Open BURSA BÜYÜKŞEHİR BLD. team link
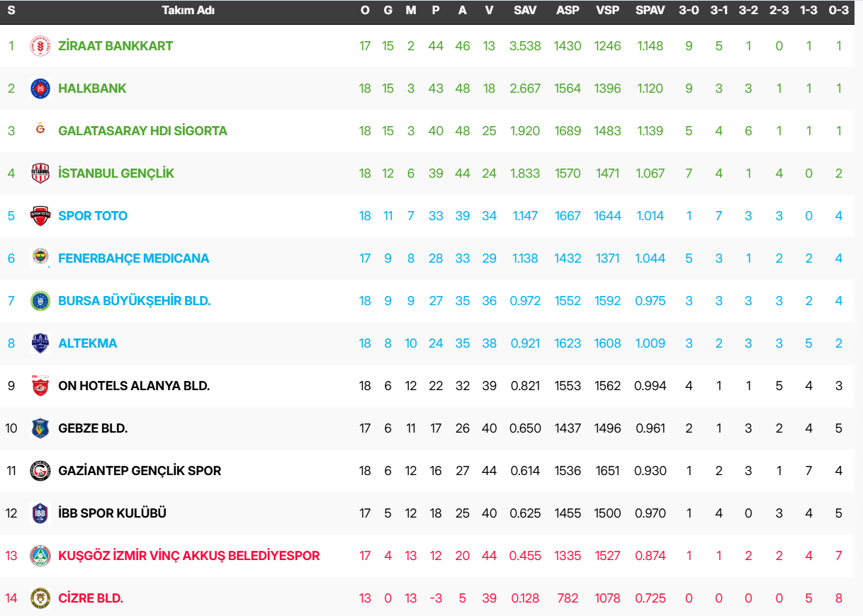The height and width of the screenshot is (616, 863). point(135,301)
